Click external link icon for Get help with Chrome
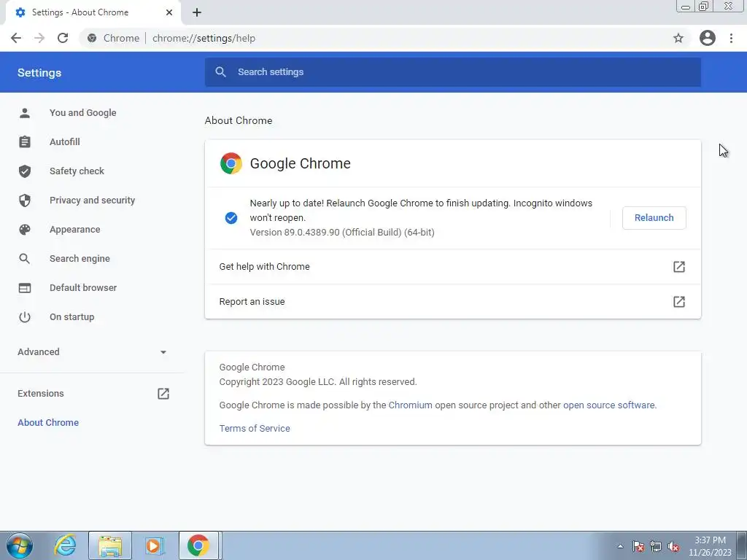This screenshot has width=747, height=560. [679, 267]
